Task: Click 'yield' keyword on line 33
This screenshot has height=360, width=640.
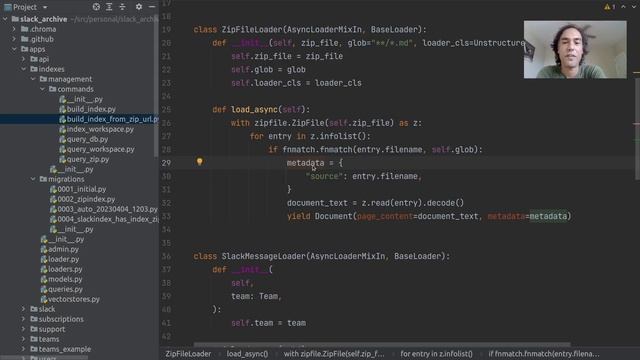Action: (298, 216)
